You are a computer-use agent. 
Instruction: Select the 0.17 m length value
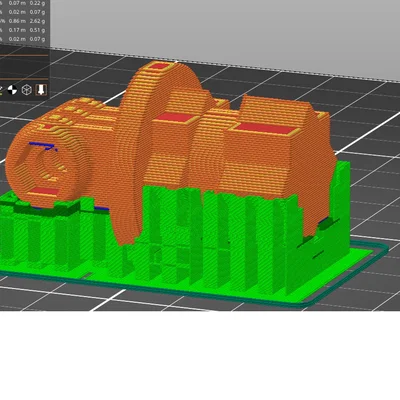(x=17, y=30)
